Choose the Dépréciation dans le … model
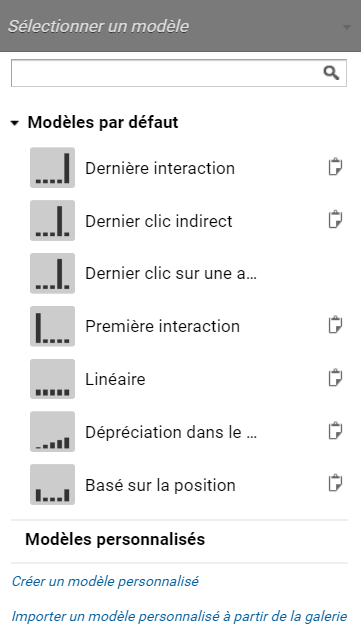Viewport: 361px width, 627px height. [x=171, y=432]
